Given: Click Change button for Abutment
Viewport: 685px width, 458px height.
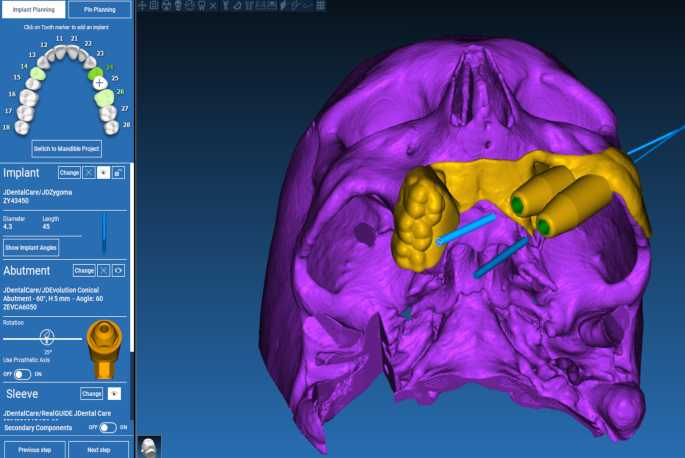Looking at the screenshot, I should coord(84,271).
